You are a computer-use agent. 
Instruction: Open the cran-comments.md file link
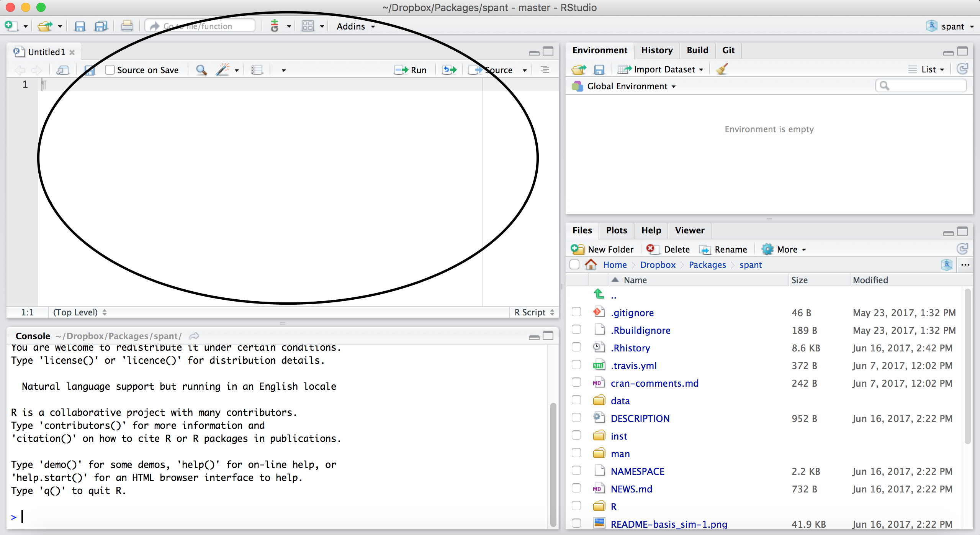pos(654,383)
